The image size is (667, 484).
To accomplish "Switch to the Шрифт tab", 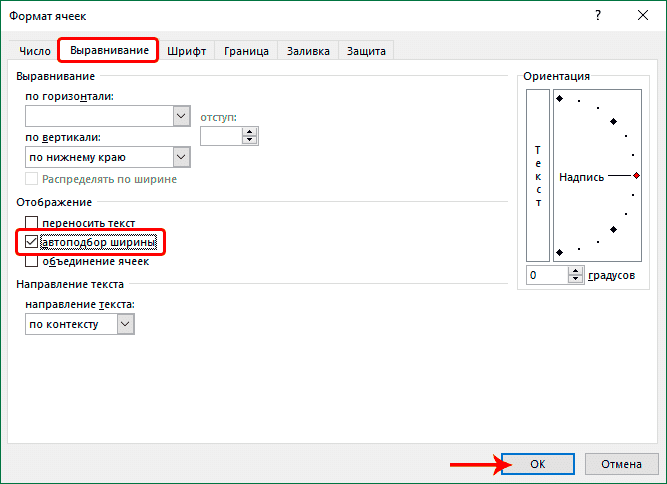I will [187, 51].
